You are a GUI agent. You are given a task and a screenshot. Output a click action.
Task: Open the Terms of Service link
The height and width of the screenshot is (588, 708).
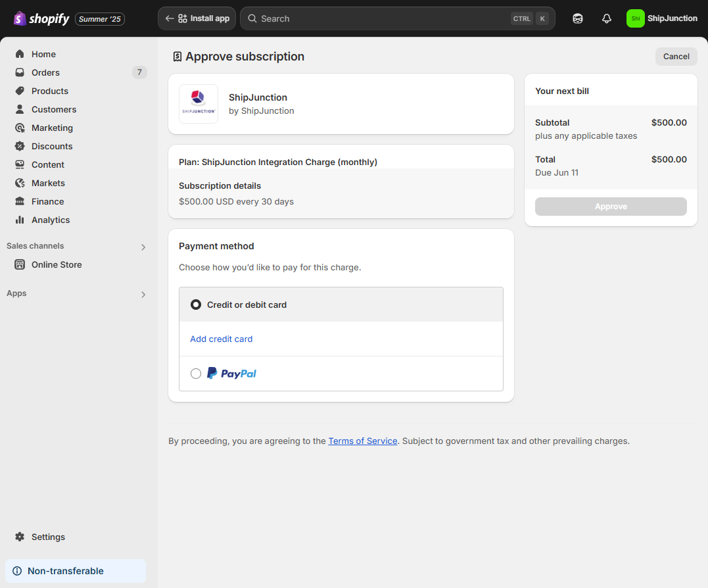[363, 441]
